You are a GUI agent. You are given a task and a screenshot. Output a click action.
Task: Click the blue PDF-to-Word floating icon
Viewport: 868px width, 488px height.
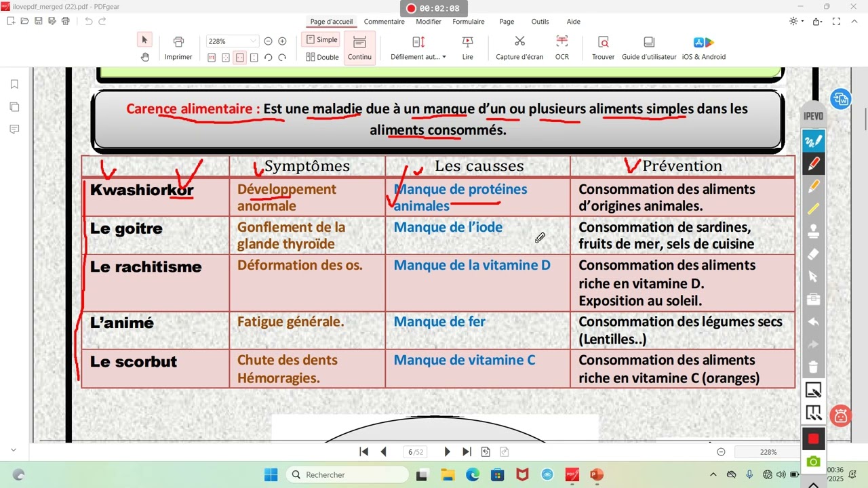point(841,99)
